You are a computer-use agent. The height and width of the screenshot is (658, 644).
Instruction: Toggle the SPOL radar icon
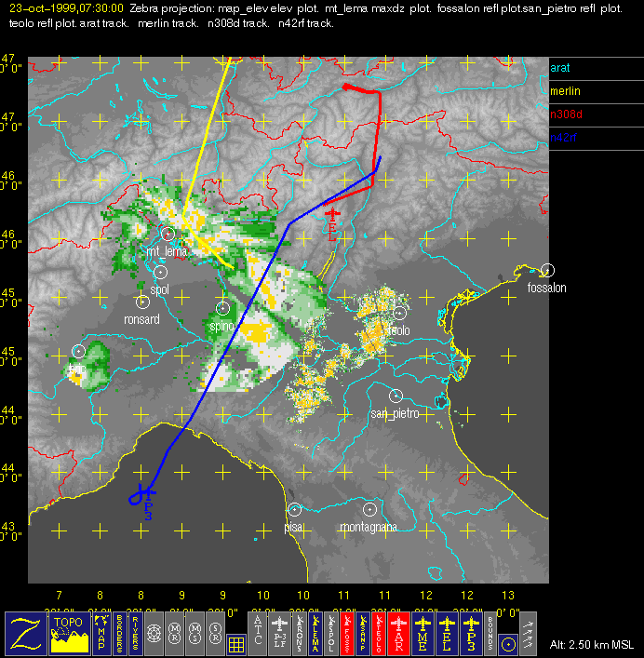pyautogui.click(x=331, y=633)
